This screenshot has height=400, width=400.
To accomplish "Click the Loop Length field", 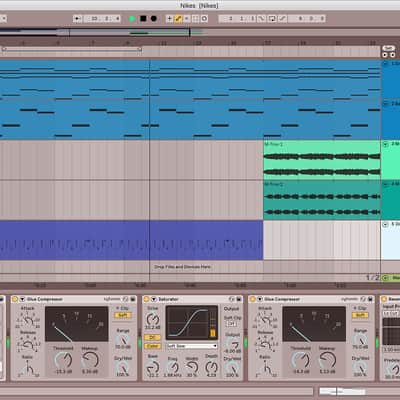I will 307,19.
